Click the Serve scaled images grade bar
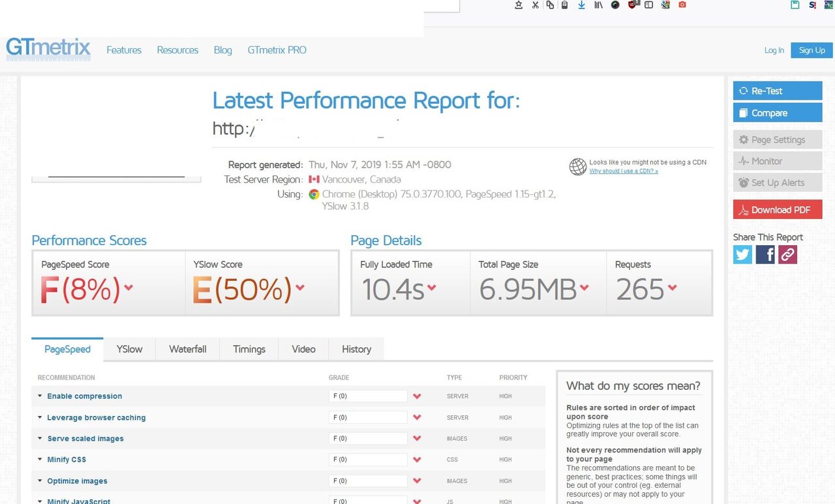The width and height of the screenshot is (835, 504). (x=369, y=438)
